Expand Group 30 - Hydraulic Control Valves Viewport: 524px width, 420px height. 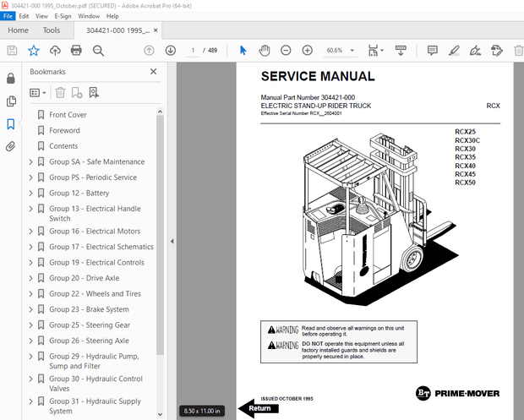pos(30,379)
